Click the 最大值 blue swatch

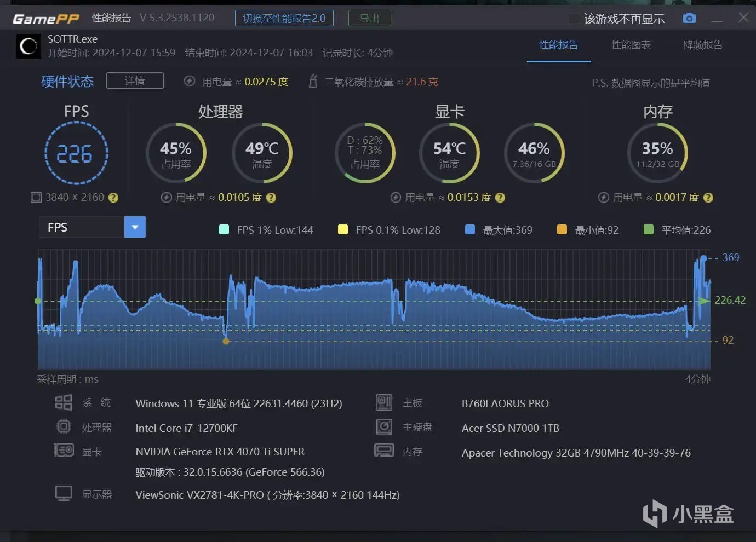click(470, 229)
